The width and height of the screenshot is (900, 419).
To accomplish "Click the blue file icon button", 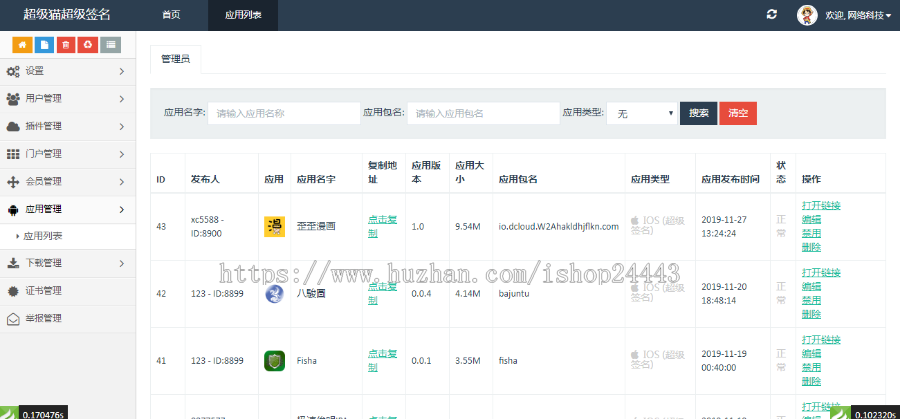I will [44, 45].
